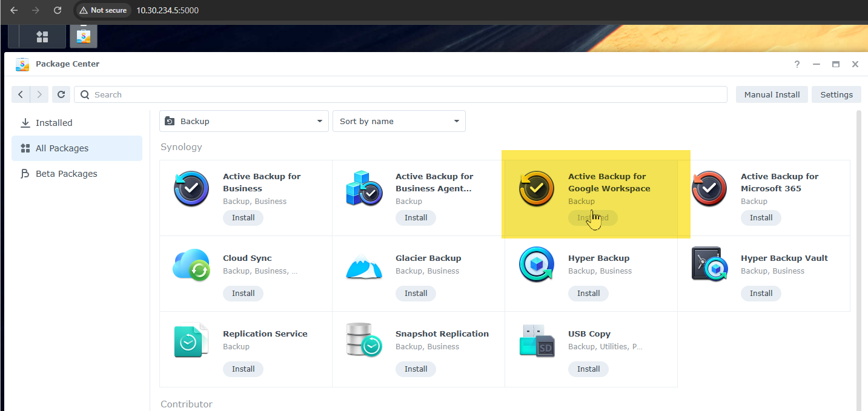The width and height of the screenshot is (868, 411).
Task: Switch to the Installed section
Action: pos(77,123)
